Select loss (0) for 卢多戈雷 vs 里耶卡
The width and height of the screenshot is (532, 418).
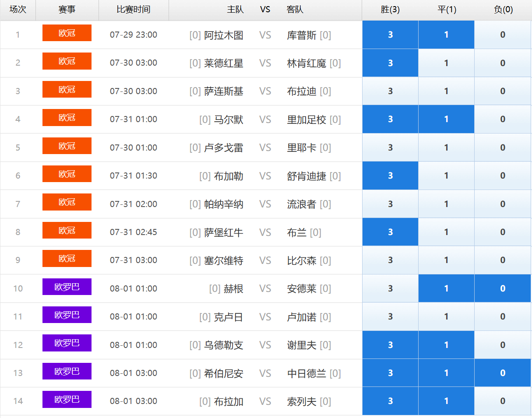pyautogui.click(x=503, y=148)
